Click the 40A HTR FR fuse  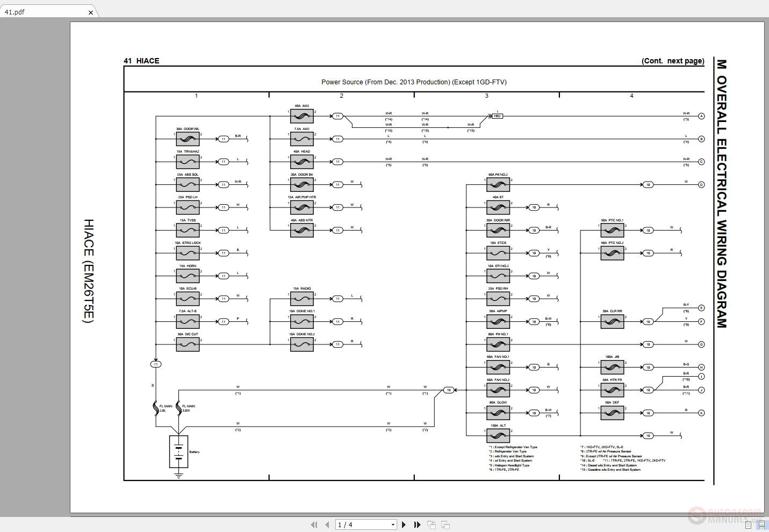(x=612, y=390)
